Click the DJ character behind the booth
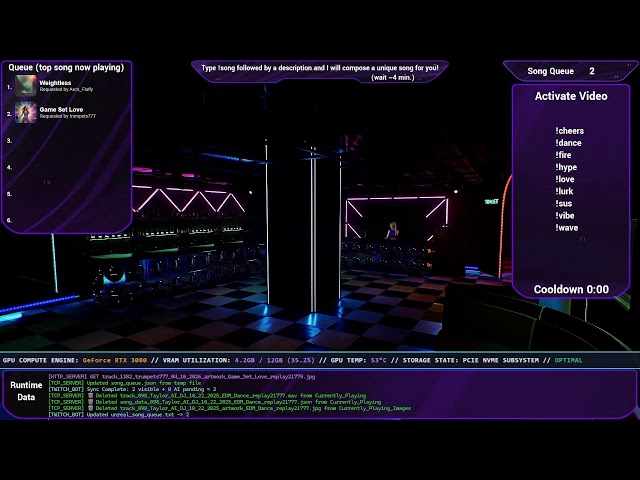Image resolution: width=640 pixels, height=480 pixels. click(392, 231)
